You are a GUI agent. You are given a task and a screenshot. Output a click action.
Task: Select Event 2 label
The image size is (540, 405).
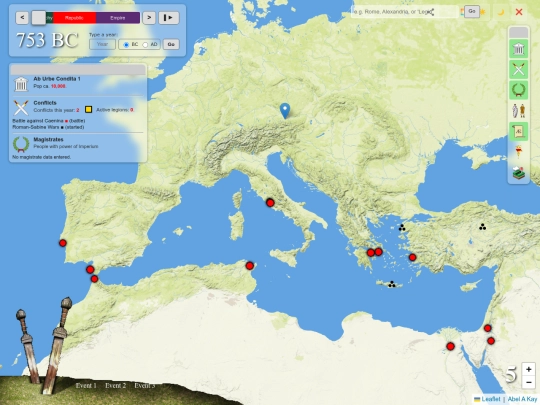tap(115, 385)
